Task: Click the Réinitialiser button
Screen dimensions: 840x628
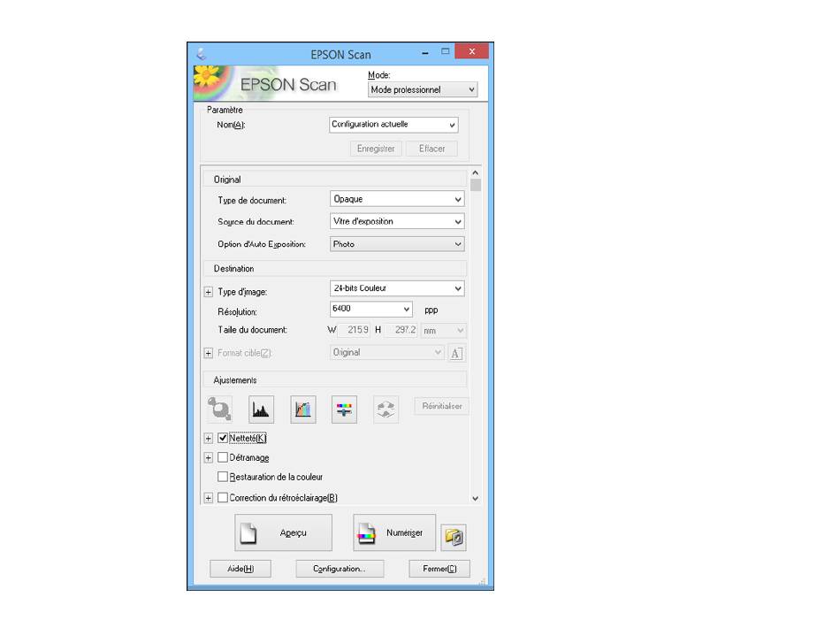Action: pos(442,406)
